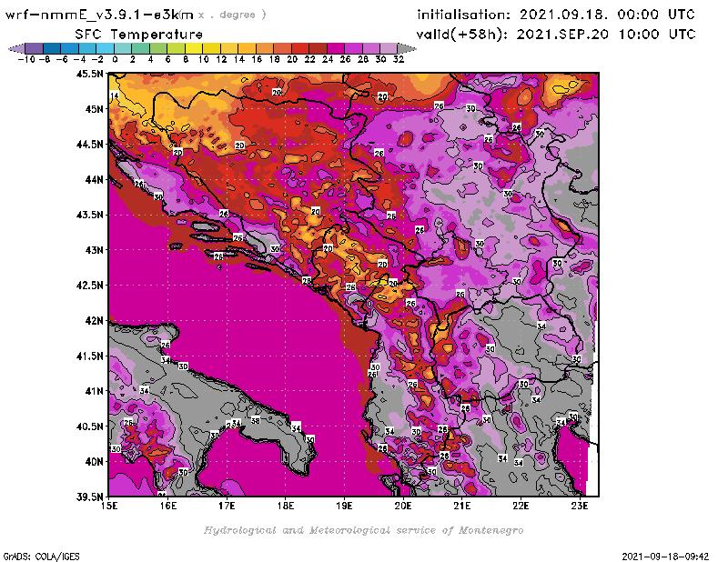This screenshot has height=562, width=728.
Task: Click the '2021-09-18-09:42' timestamp
Action: pos(665,557)
